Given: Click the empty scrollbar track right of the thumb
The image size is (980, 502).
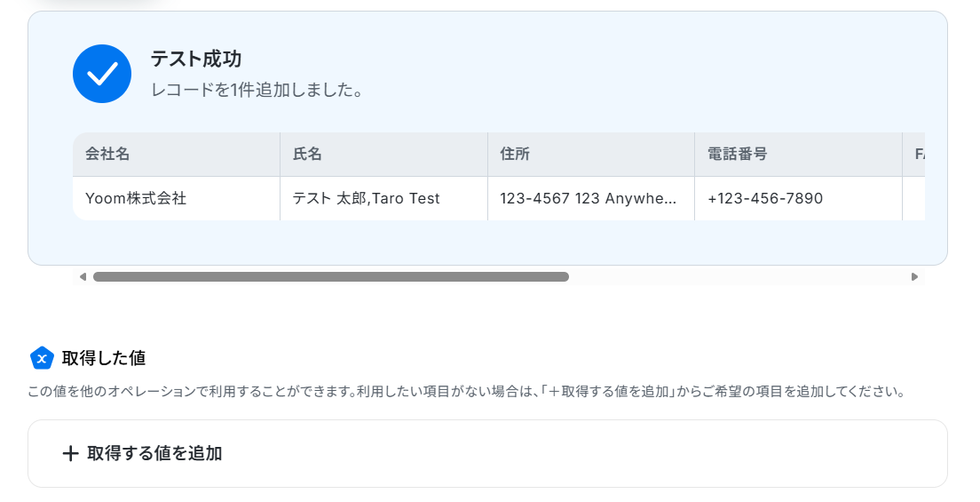Looking at the screenshot, I should (739, 276).
